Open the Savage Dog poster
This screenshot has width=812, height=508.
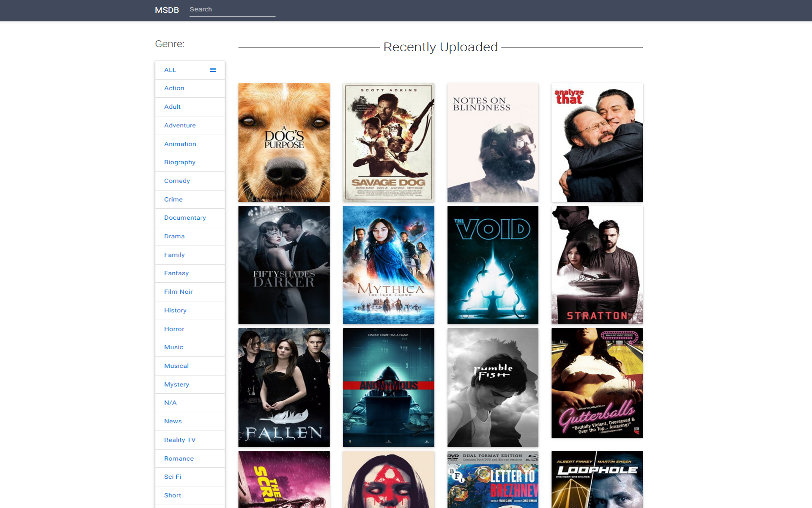388,142
